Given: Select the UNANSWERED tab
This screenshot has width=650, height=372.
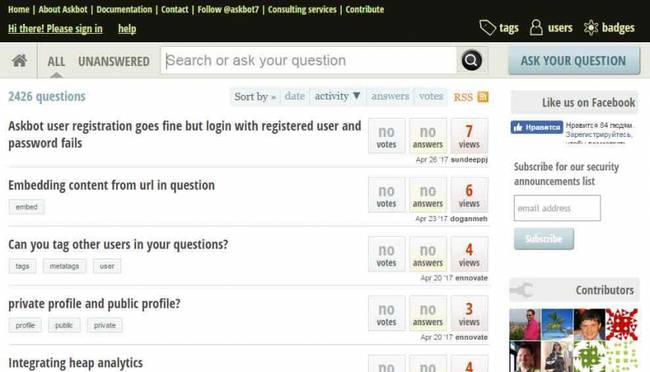Looking at the screenshot, I should click(x=114, y=61).
